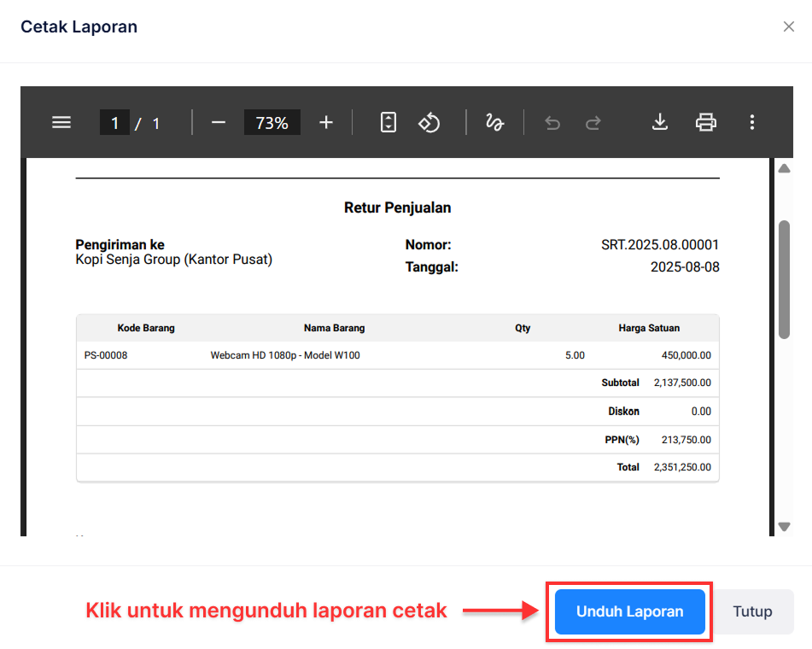Undo the last annotation

552,122
